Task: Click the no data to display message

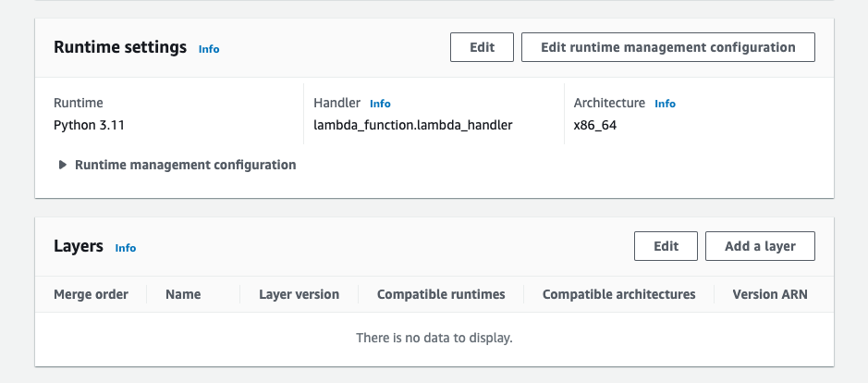Action: [x=434, y=338]
